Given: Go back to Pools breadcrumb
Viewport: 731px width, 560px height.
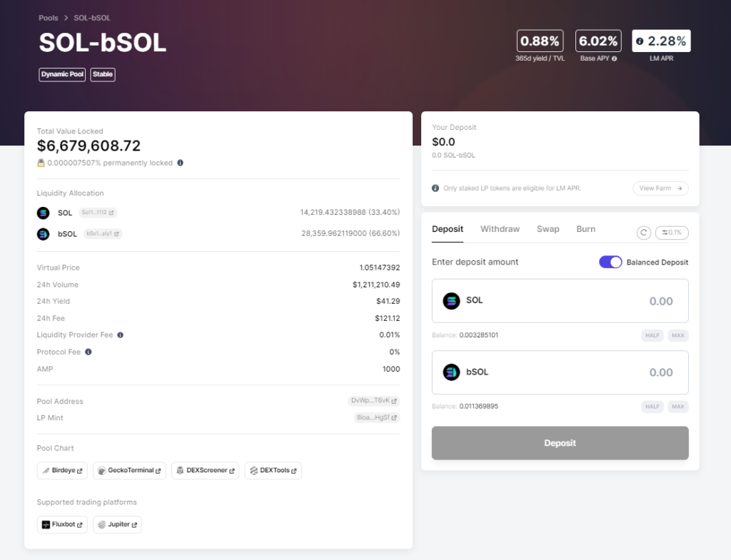Looking at the screenshot, I should pyautogui.click(x=48, y=17).
